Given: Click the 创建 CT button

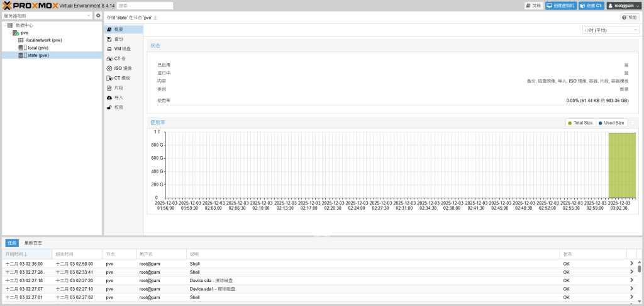Looking at the screenshot, I should 591,6.
